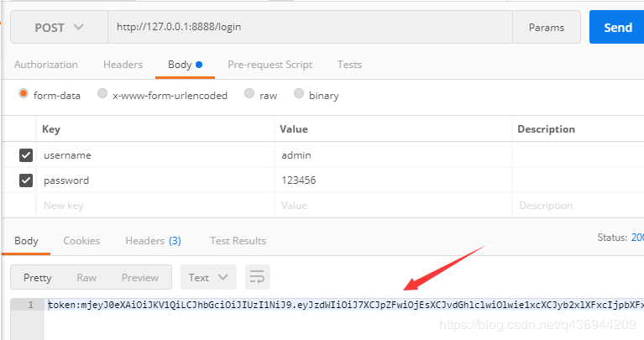
Task: Click the username key cell
Action: [x=155, y=155]
